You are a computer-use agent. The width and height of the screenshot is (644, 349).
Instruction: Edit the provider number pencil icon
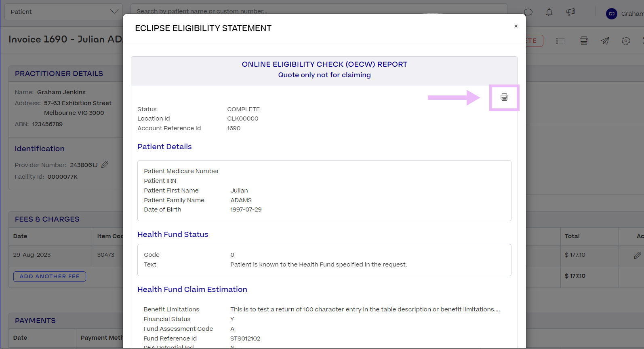coord(105,165)
